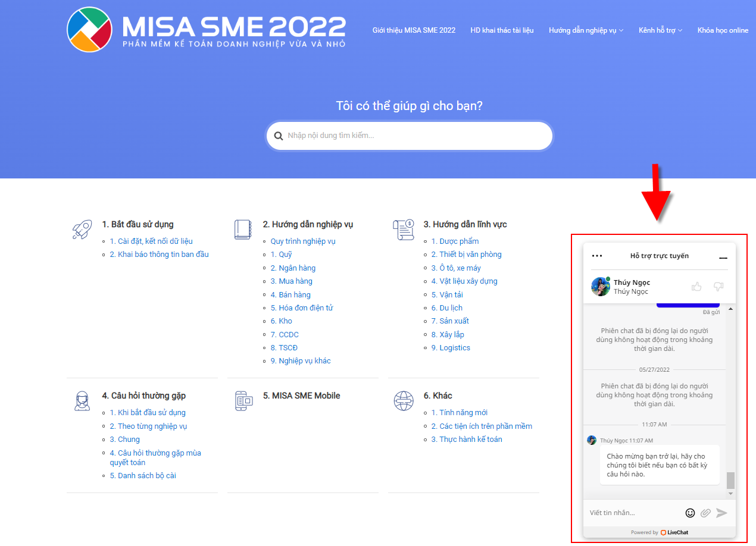The image size is (756, 546).
Task: Click the invoice scroll icon beside Hướng dẫn lĩnh vực
Action: coord(403,229)
